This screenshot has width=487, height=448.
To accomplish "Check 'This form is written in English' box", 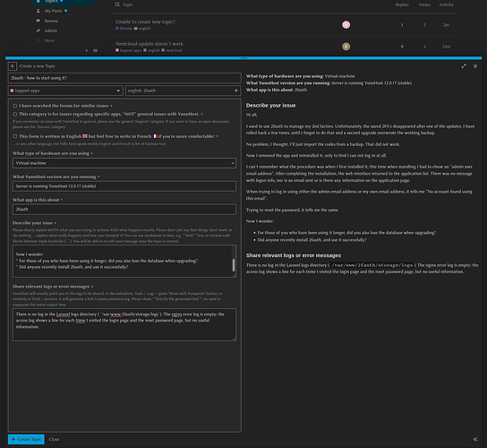I will tap(15, 136).
